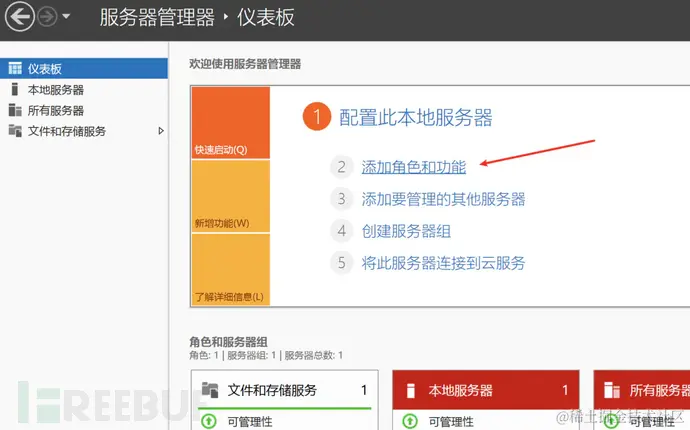Viewport: 690px width, 430px height.
Task: Click the 创建服务器组 link
Action: tap(406, 231)
